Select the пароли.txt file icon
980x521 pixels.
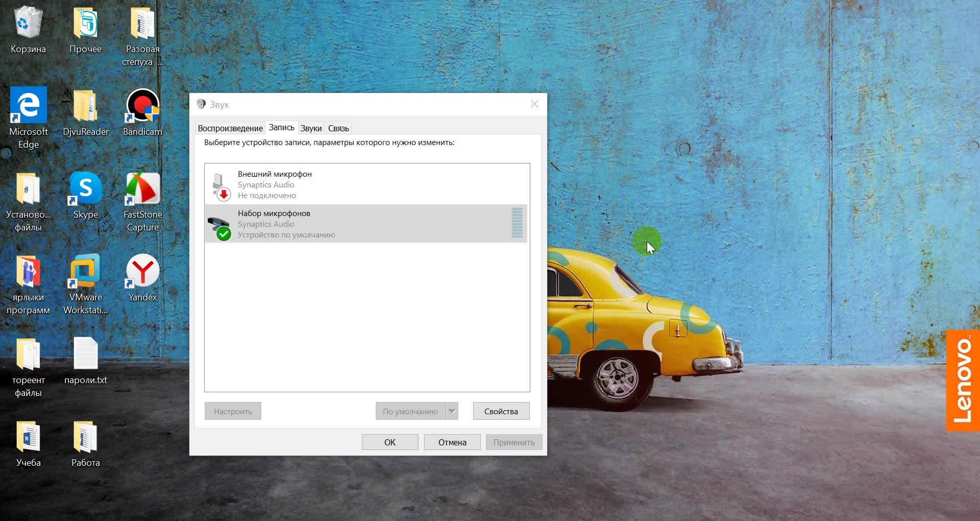pyautogui.click(x=85, y=353)
